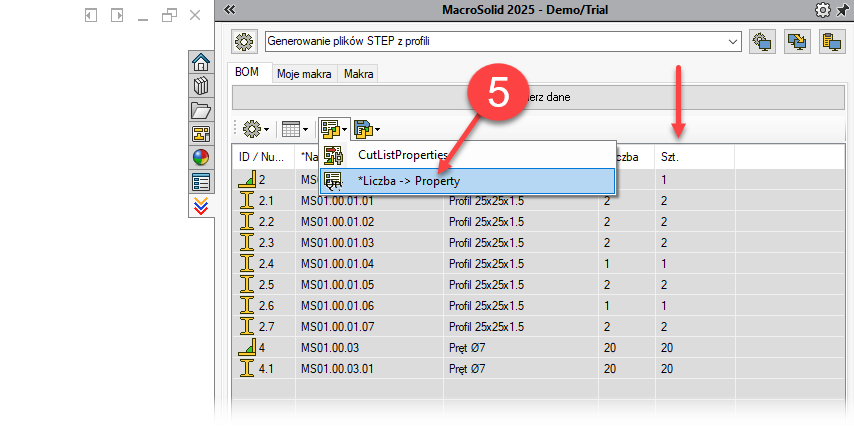Select the profile icon of row 2.7
Screen dimensions: 854x426
247,327
